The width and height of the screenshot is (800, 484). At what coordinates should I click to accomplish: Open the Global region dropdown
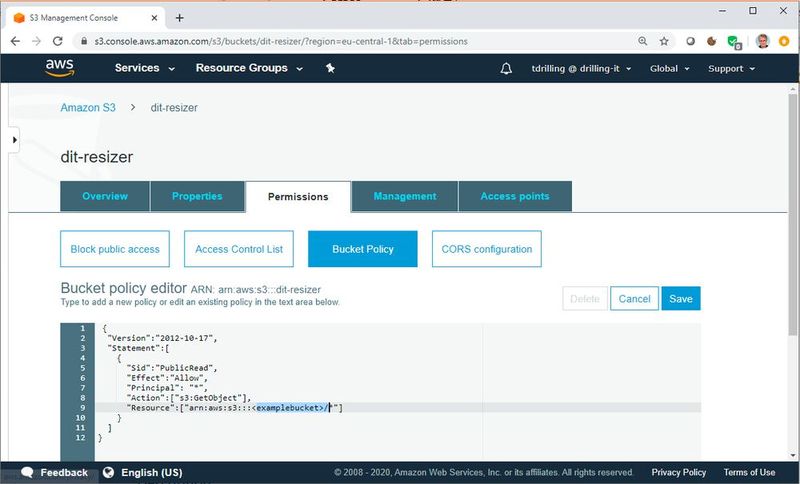(669, 68)
